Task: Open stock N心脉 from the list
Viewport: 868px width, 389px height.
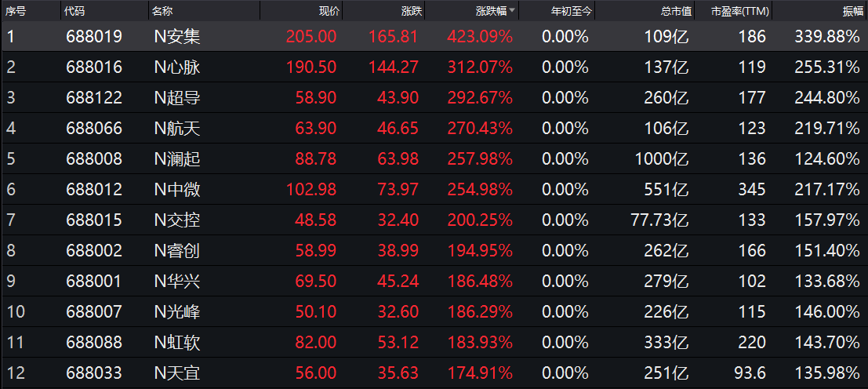Action: tap(177, 67)
